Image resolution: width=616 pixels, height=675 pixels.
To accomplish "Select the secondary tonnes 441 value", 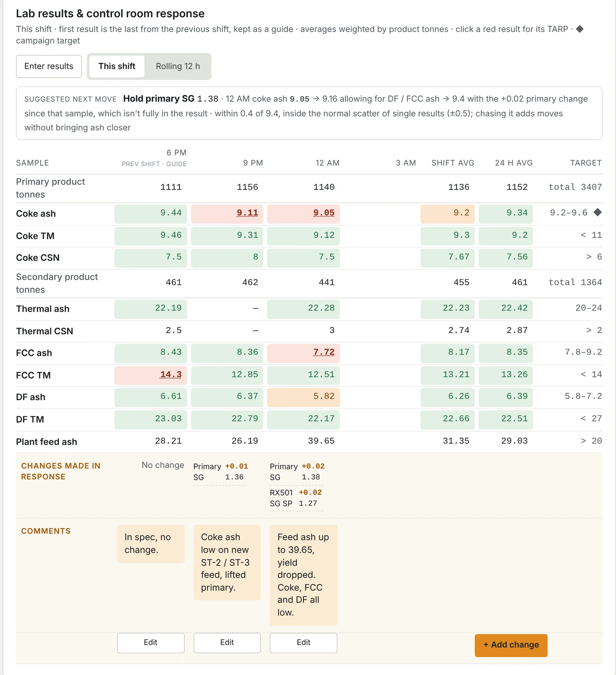I will pyautogui.click(x=326, y=282).
